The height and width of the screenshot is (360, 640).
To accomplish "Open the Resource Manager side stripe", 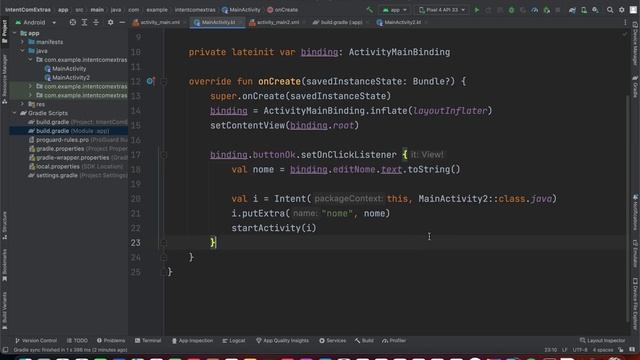I will pos(4,79).
